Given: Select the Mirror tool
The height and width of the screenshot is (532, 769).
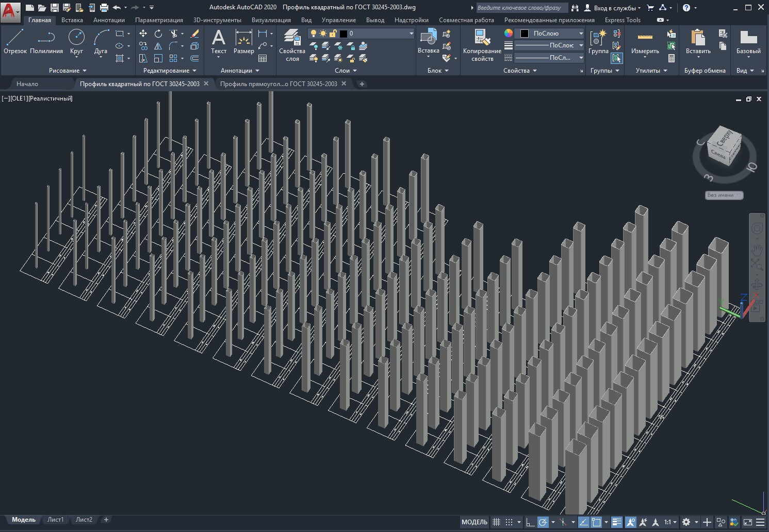Looking at the screenshot, I should (x=158, y=46).
